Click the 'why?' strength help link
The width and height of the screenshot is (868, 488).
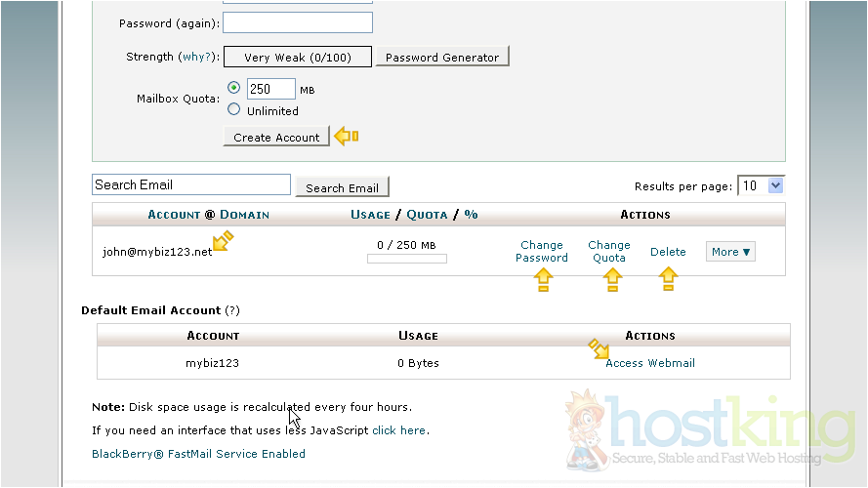tap(198, 58)
